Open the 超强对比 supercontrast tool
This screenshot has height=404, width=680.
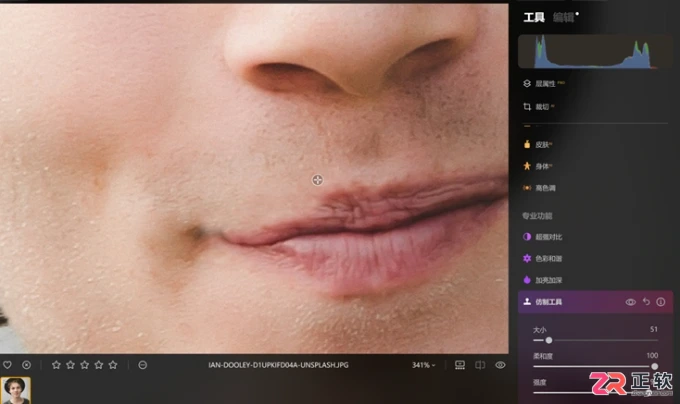click(x=543, y=237)
